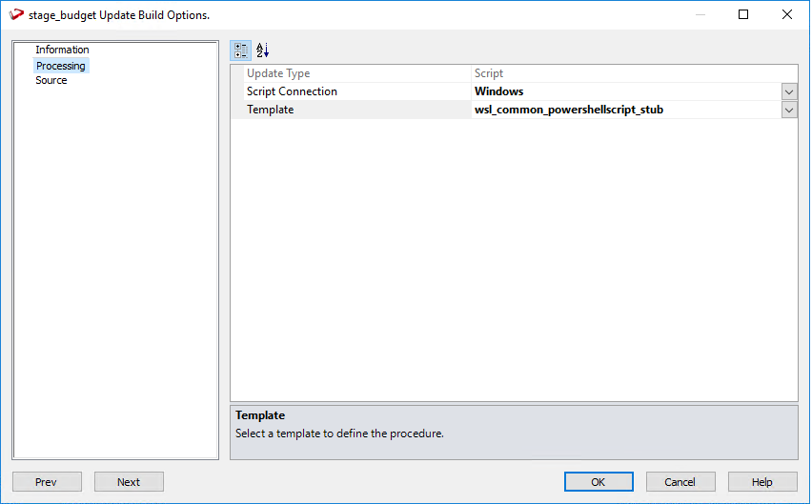Confirm with the OK button

(x=599, y=482)
